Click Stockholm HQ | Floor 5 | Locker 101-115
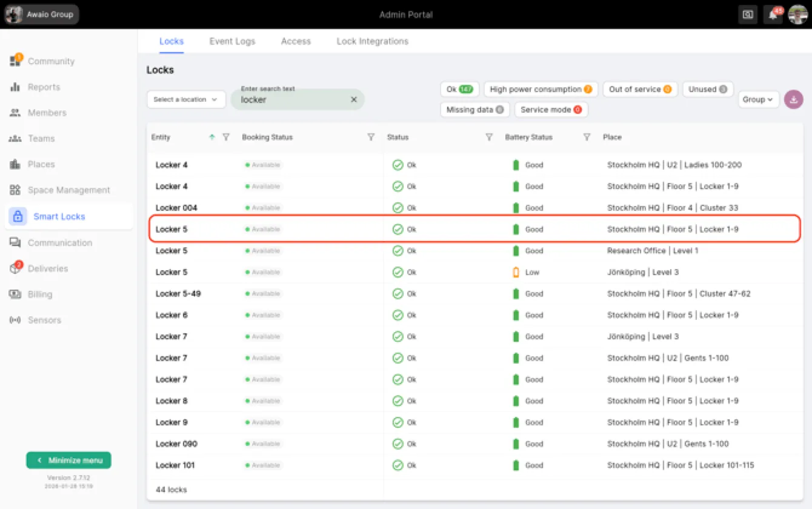812x509 pixels. 681,465
